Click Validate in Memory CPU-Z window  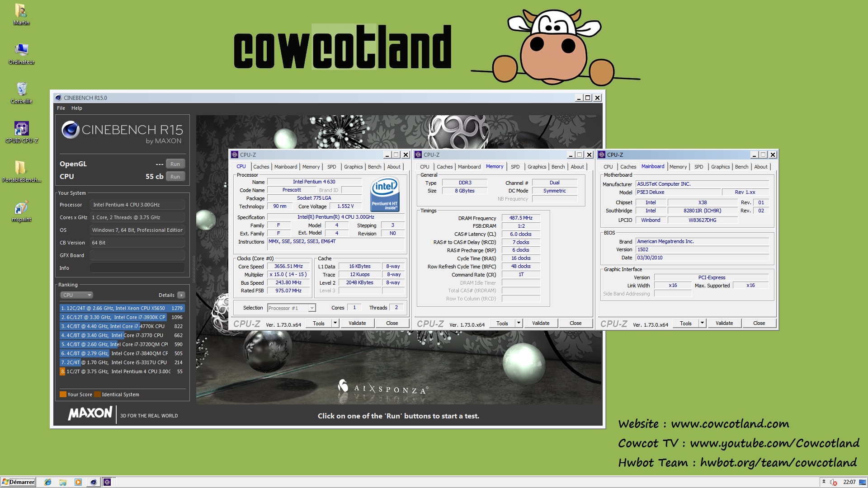tap(541, 323)
